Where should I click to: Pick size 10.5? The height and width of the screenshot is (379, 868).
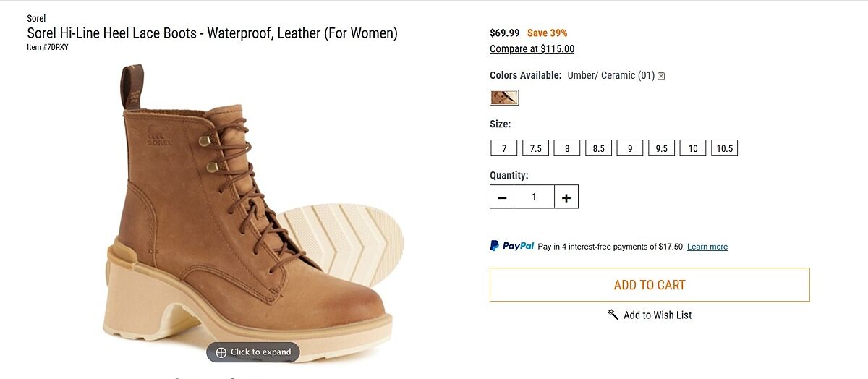[x=724, y=148]
